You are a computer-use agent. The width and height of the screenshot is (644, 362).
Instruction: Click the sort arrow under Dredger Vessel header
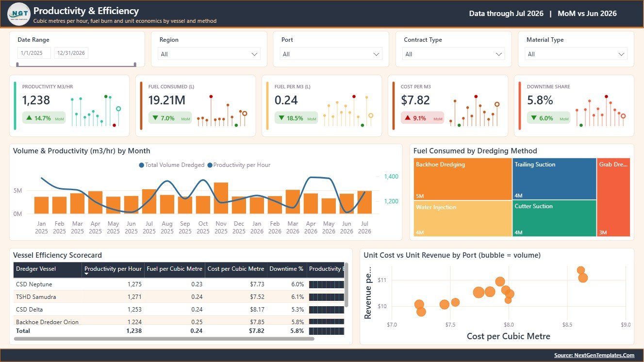87,274
